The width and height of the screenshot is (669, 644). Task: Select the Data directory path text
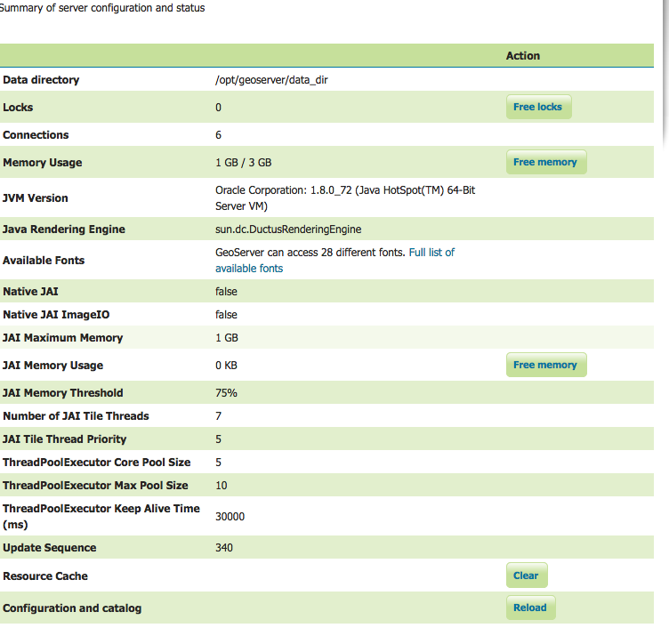click(271, 80)
